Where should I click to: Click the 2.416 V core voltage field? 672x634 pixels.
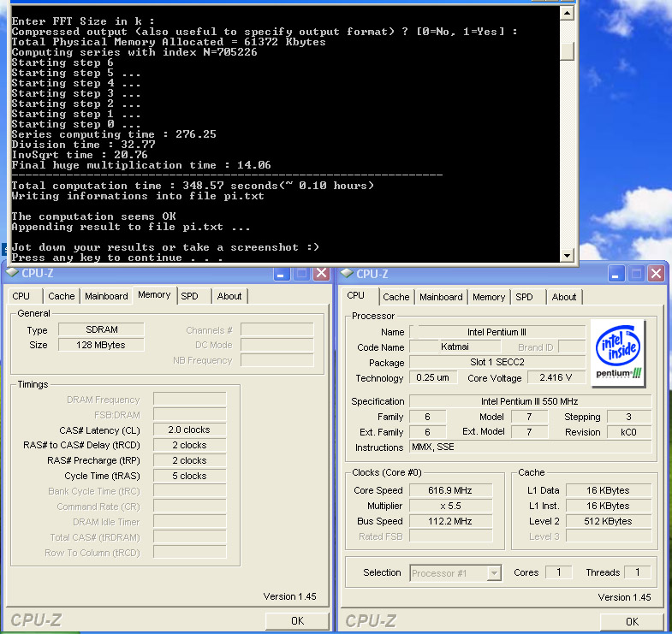tap(556, 377)
